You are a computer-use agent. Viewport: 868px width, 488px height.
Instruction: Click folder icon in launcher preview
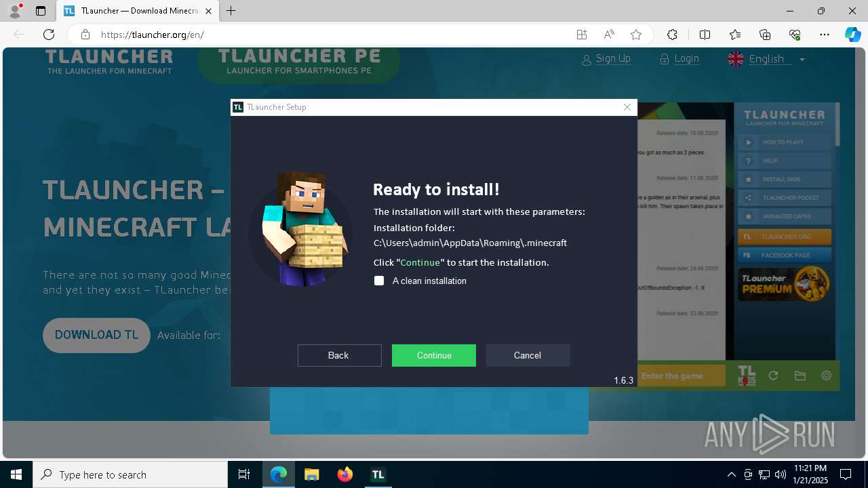800,375
